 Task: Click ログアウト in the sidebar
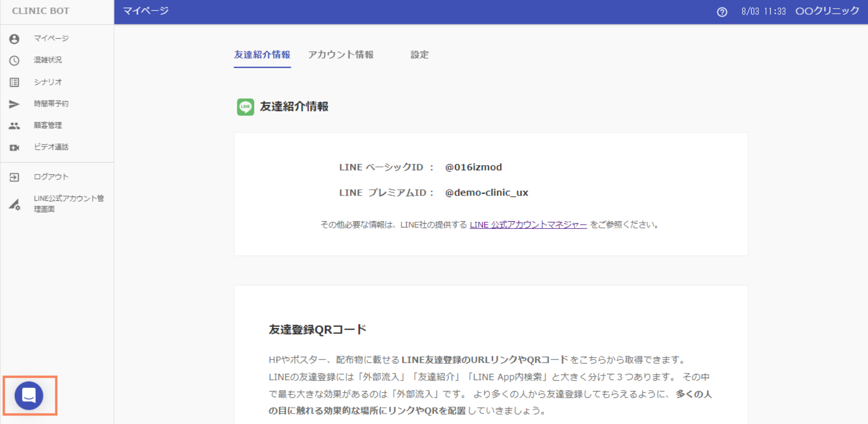(51, 176)
